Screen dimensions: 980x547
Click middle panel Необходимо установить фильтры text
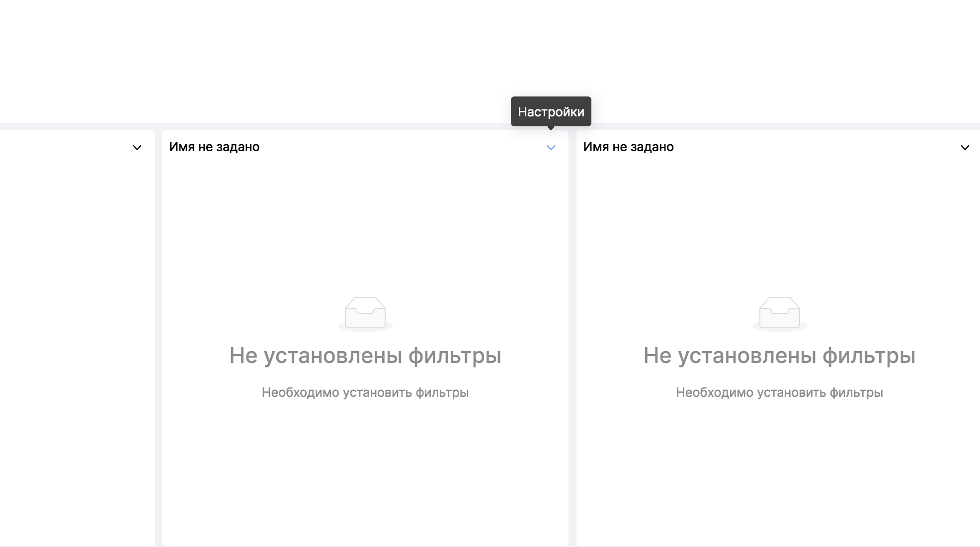pos(365,392)
